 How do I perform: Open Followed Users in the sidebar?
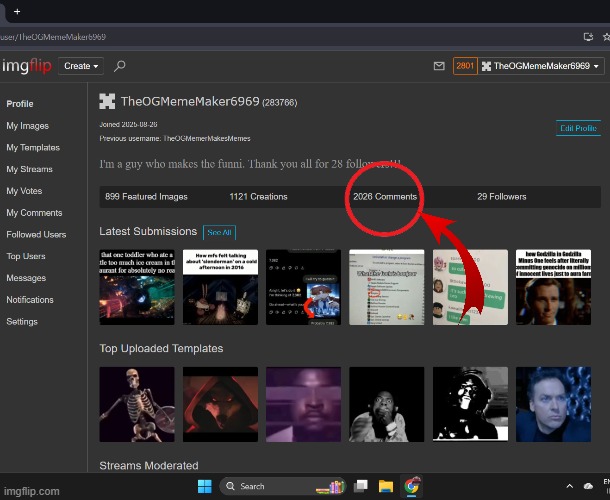pos(36,235)
